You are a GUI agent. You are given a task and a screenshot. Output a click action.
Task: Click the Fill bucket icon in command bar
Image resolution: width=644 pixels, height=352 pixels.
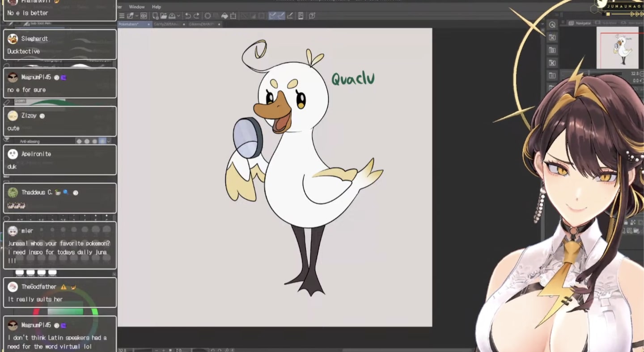pyautogui.click(x=225, y=16)
